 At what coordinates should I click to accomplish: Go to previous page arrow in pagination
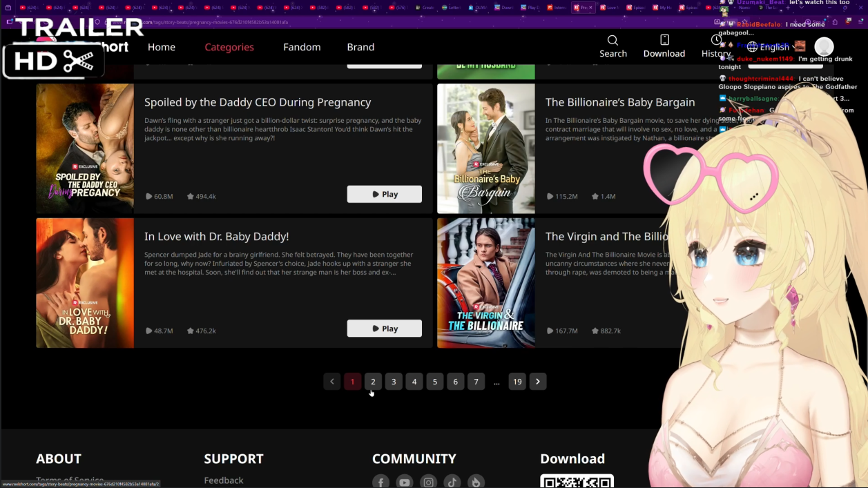(x=332, y=382)
